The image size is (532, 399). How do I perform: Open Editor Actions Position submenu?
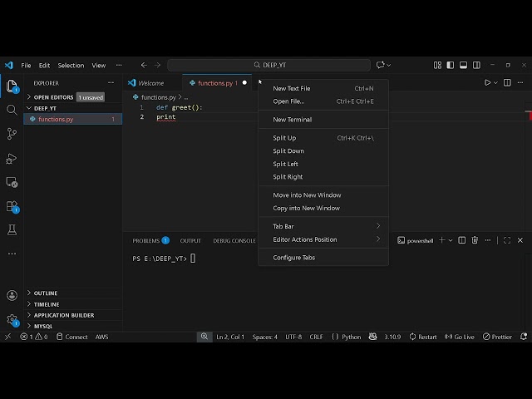point(323,239)
